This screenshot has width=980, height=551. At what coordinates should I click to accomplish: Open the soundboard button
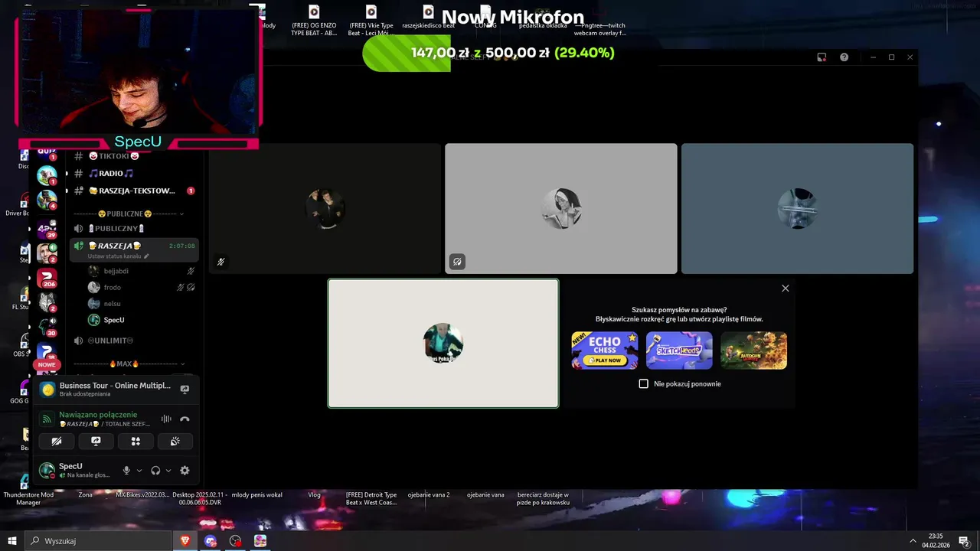pos(175,442)
